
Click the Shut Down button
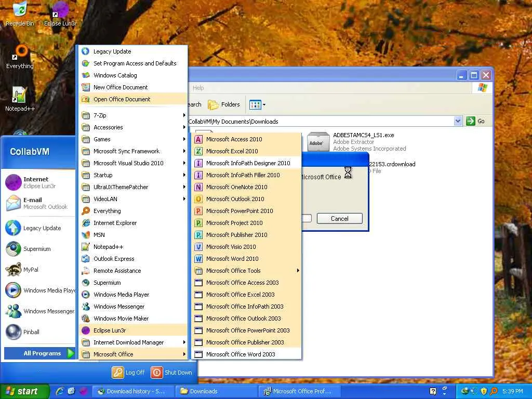[171, 372]
